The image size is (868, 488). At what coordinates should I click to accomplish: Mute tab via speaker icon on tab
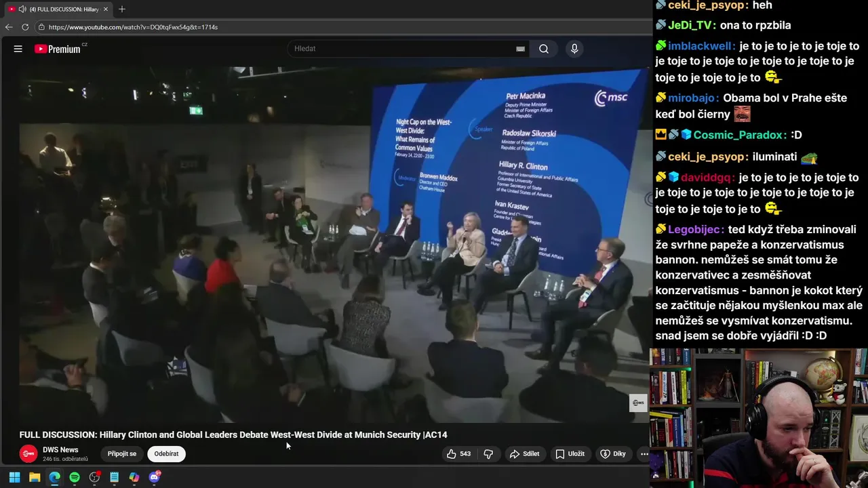[22, 9]
